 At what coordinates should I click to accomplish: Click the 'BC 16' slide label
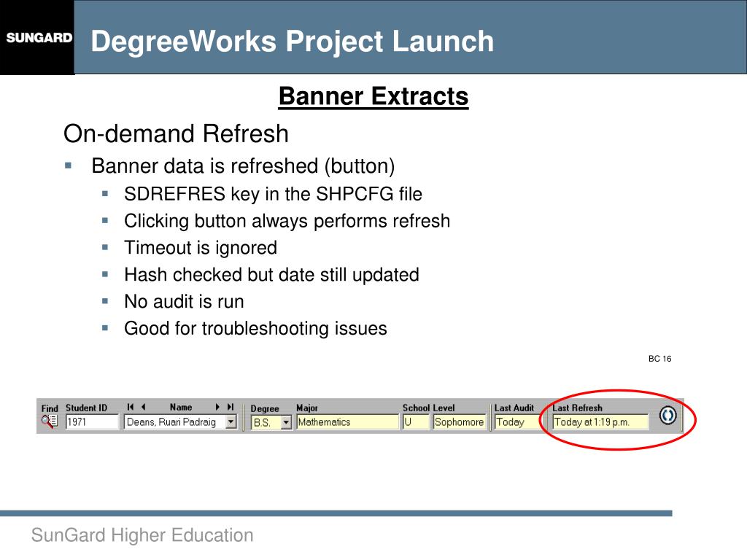point(659,359)
